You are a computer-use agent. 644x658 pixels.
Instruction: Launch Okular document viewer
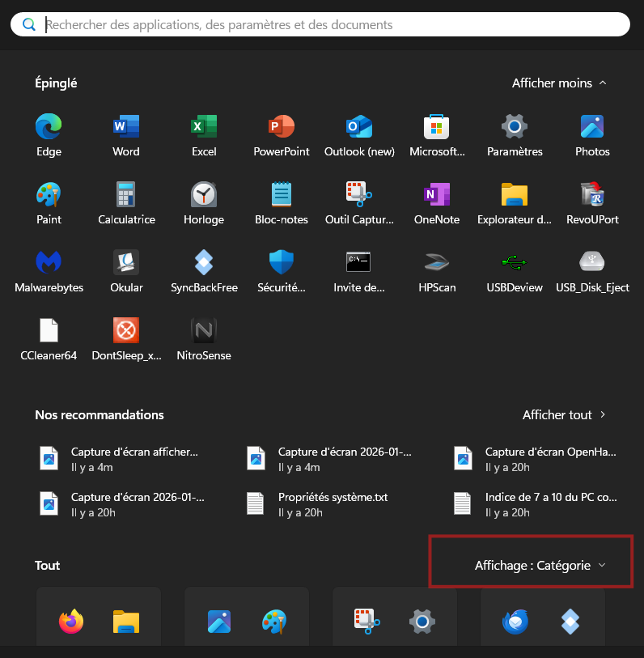tap(126, 271)
